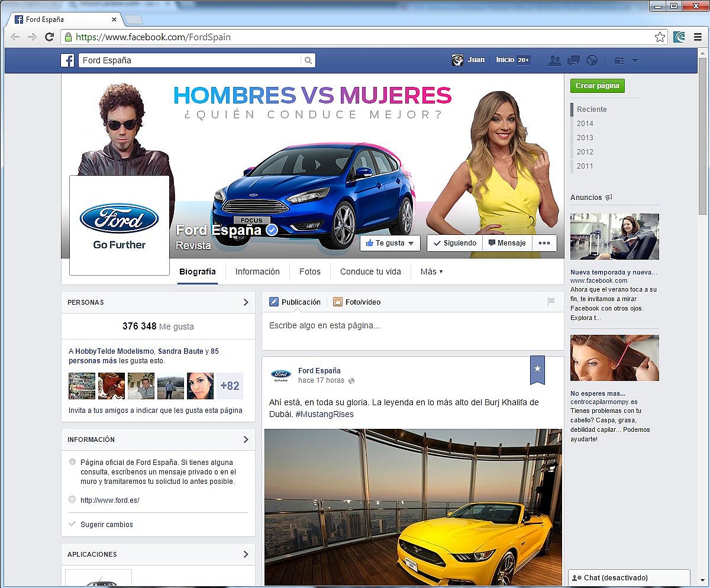Switch to the Información tab
This screenshot has width=710, height=588.
pos(257,272)
